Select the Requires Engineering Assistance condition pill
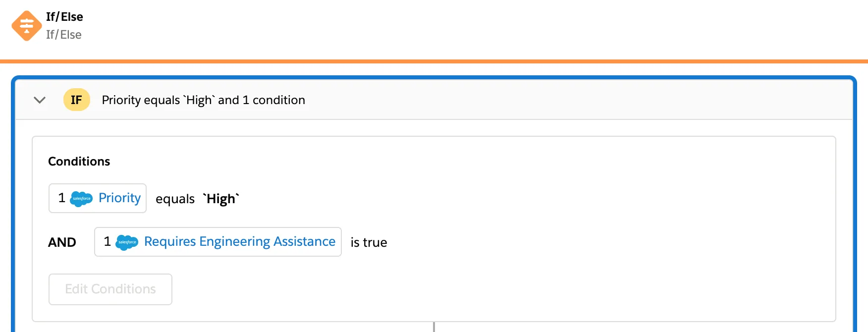Image resolution: width=868 pixels, height=332 pixels. [218, 242]
